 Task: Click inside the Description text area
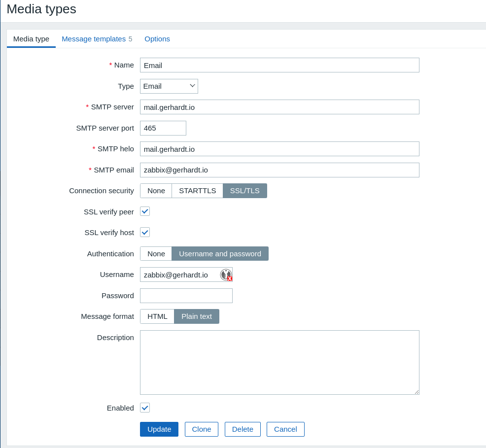pos(279,362)
